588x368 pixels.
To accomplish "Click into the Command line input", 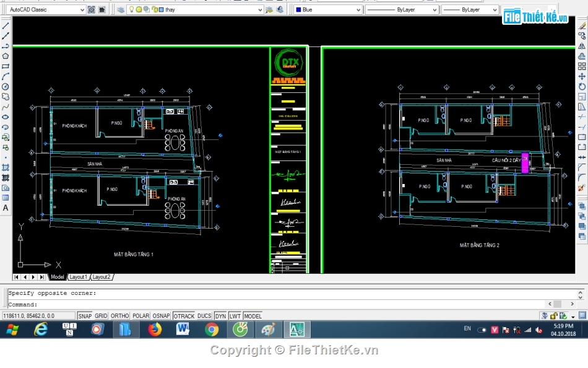I will click(x=277, y=305).
